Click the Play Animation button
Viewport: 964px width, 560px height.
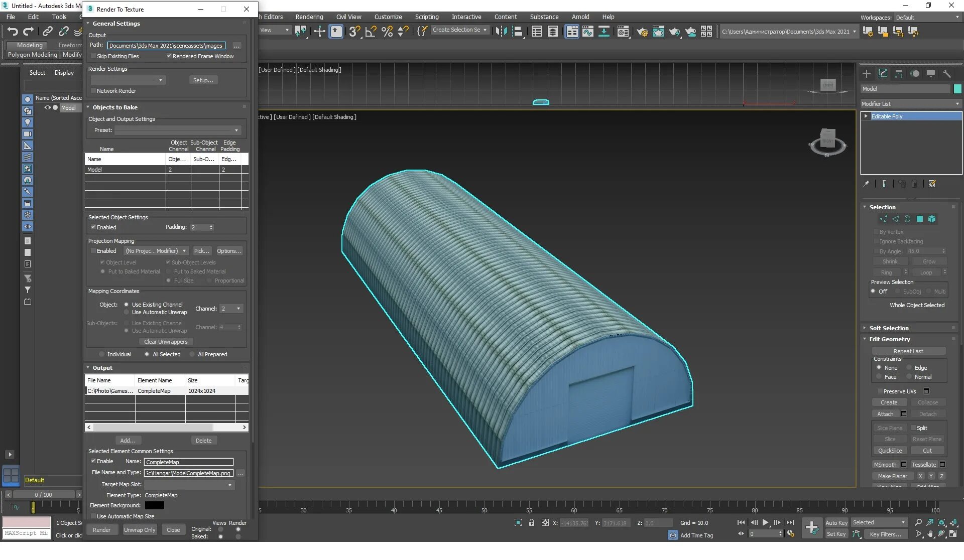click(766, 523)
